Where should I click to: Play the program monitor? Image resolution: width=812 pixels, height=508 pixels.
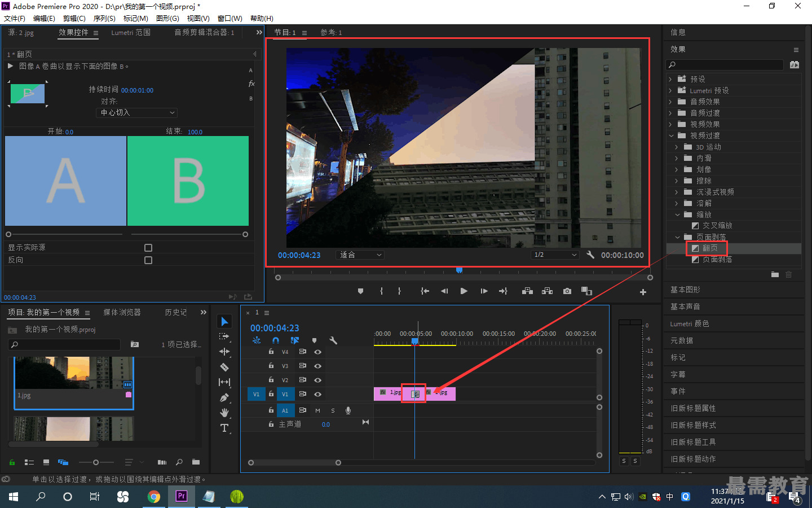[464, 291]
